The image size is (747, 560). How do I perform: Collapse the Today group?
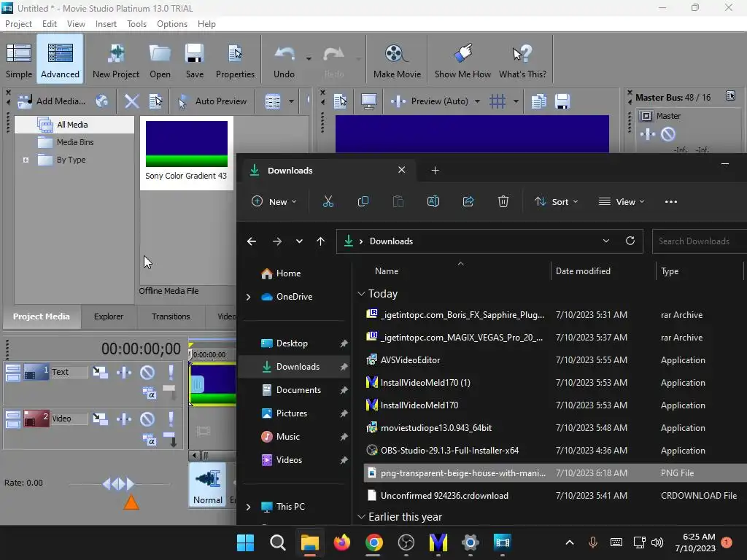tap(361, 294)
